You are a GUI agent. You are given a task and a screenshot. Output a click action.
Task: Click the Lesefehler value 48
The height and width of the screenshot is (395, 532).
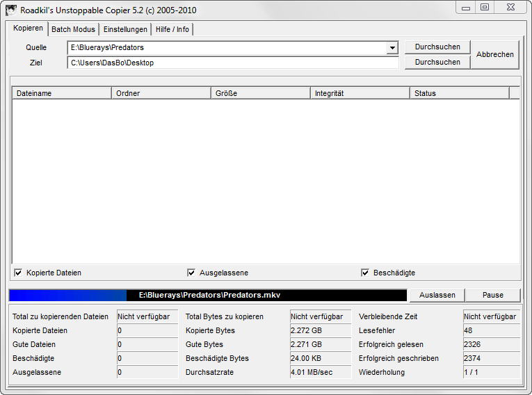(x=492, y=330)
